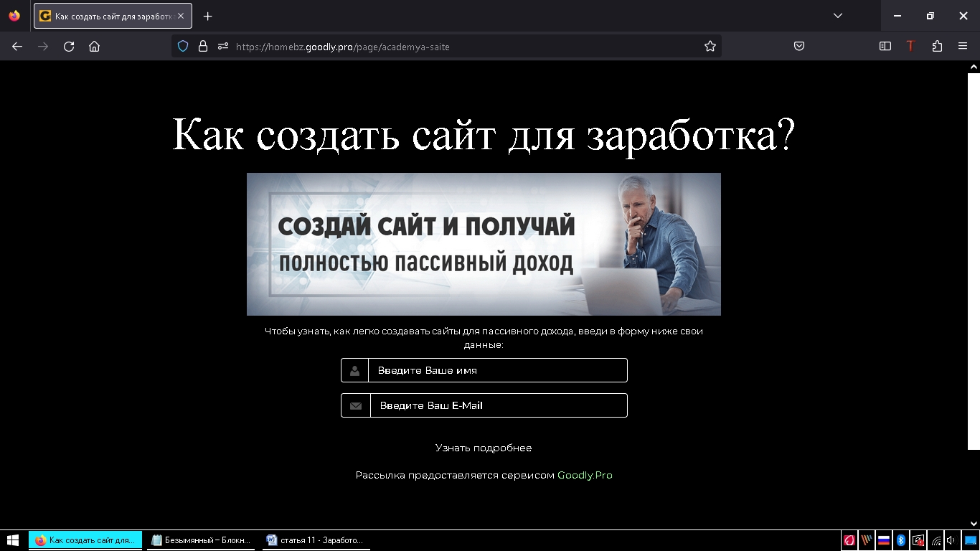Click the 'Узнать подробнее' button
980x551 pixels.
pyautogui.click(x=484, y=448)
